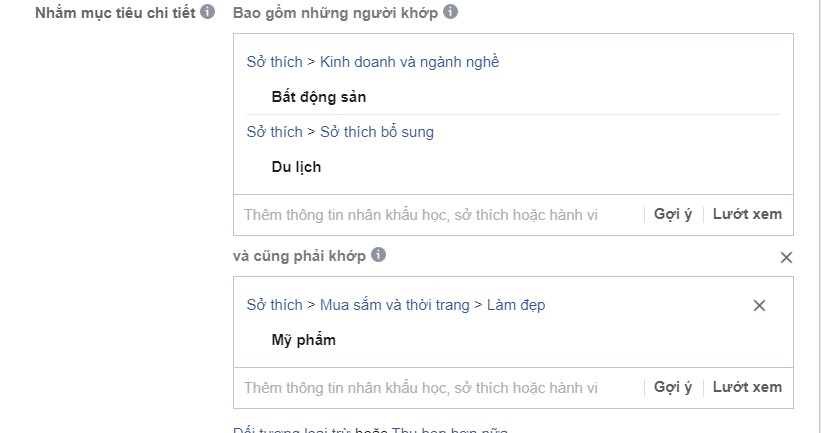
Task: Click the Sở thích bổ sung category link
Action: click(377, 132)
